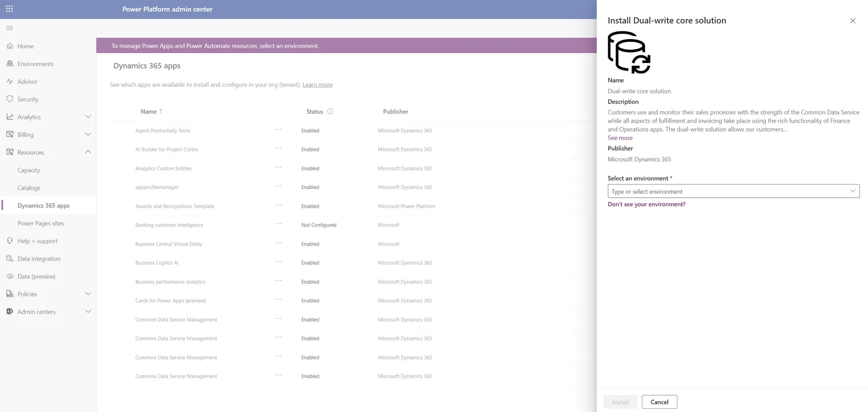The width and height of the screenshot is (868, 412).
Task: Click the Type or select environment field
Action: pos(733,191)
